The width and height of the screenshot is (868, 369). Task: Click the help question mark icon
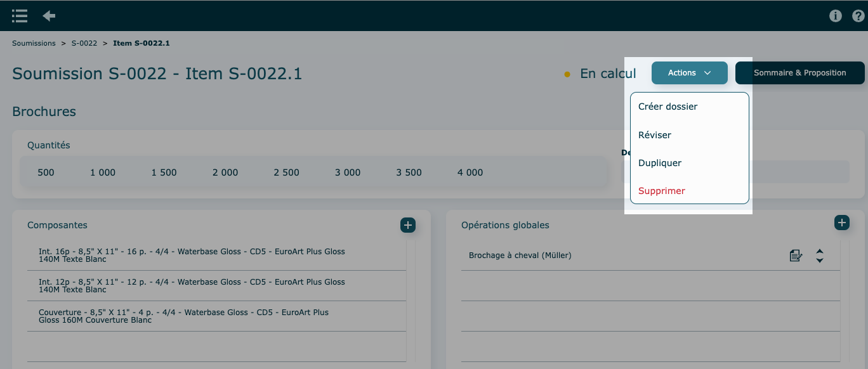858,16
